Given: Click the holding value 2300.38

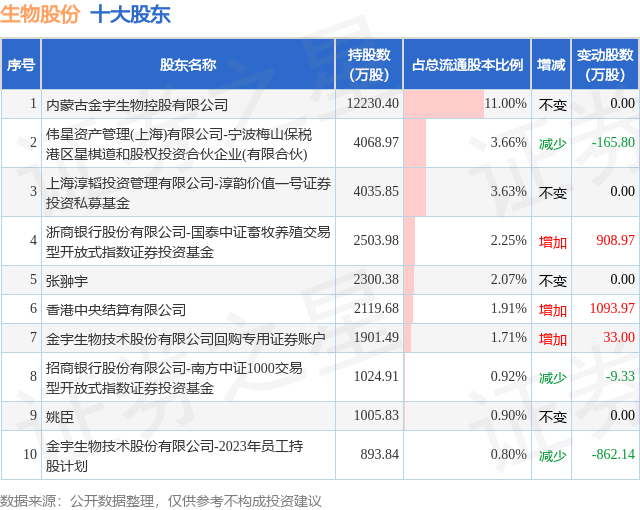Looking at the screenshot, I should (x=376, y=279).
